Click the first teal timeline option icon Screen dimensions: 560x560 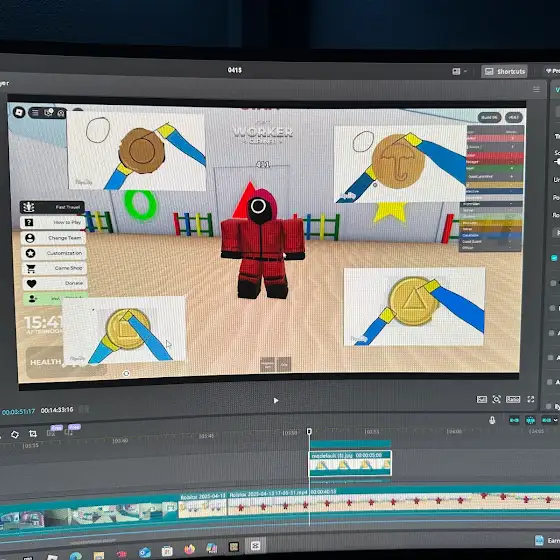point(514,420)
